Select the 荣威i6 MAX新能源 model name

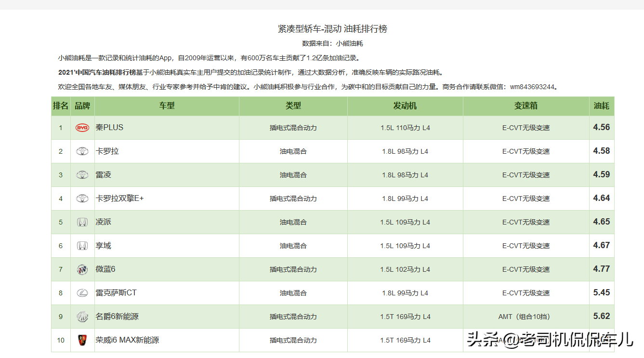point(128,340)
